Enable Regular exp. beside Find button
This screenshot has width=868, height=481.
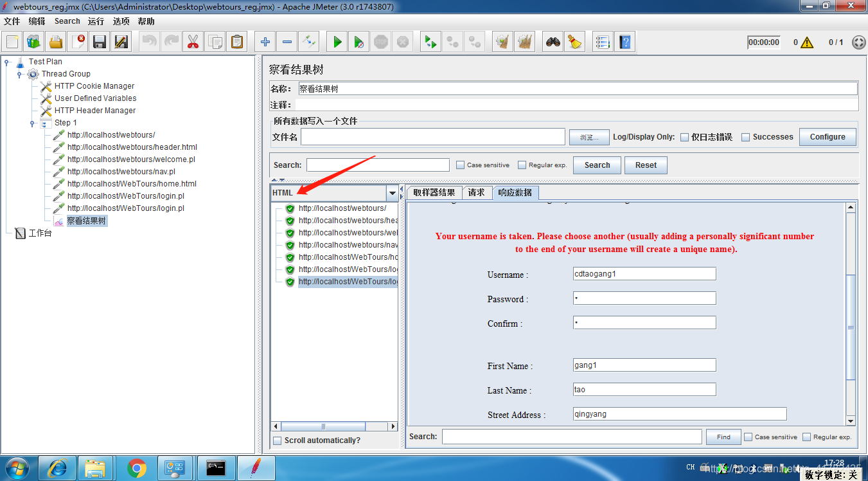pyautogui.click(x=806, y=437)
